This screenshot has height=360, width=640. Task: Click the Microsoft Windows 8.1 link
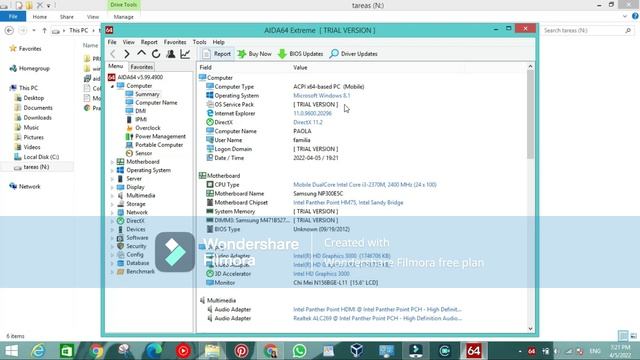click(x=322, y=96)
